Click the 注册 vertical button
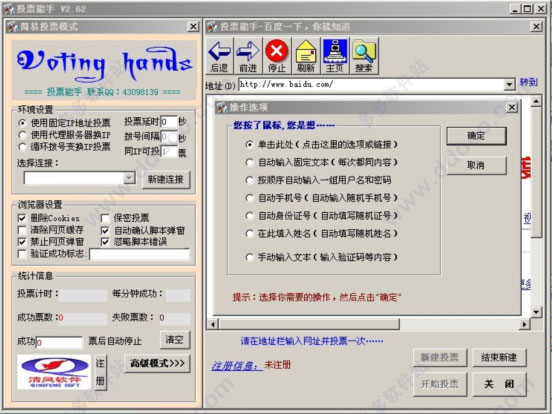 100,372
